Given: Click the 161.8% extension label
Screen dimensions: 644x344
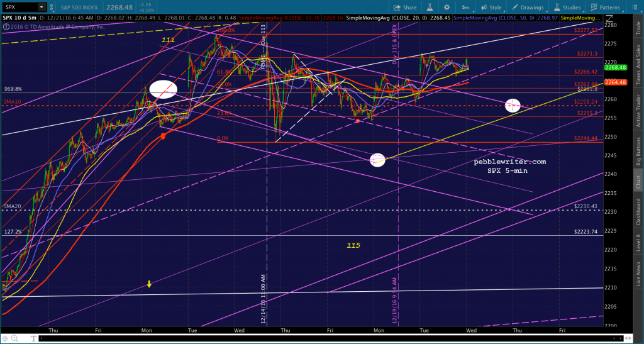Looking at the screenshot, I should pos(13,89).
